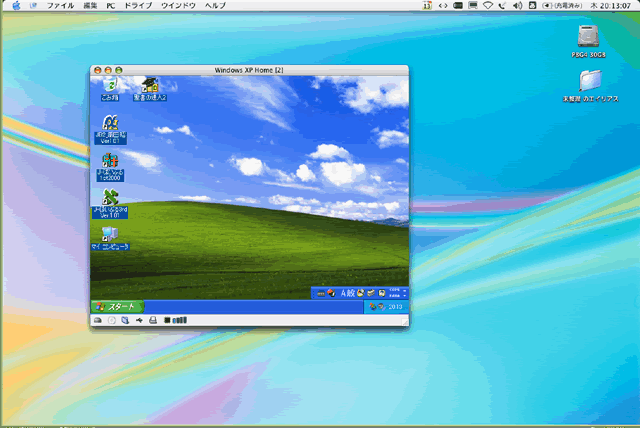This screenshot has height=428, width=640.
Task: Click the IME pad icon
Action: click(360, 293)
